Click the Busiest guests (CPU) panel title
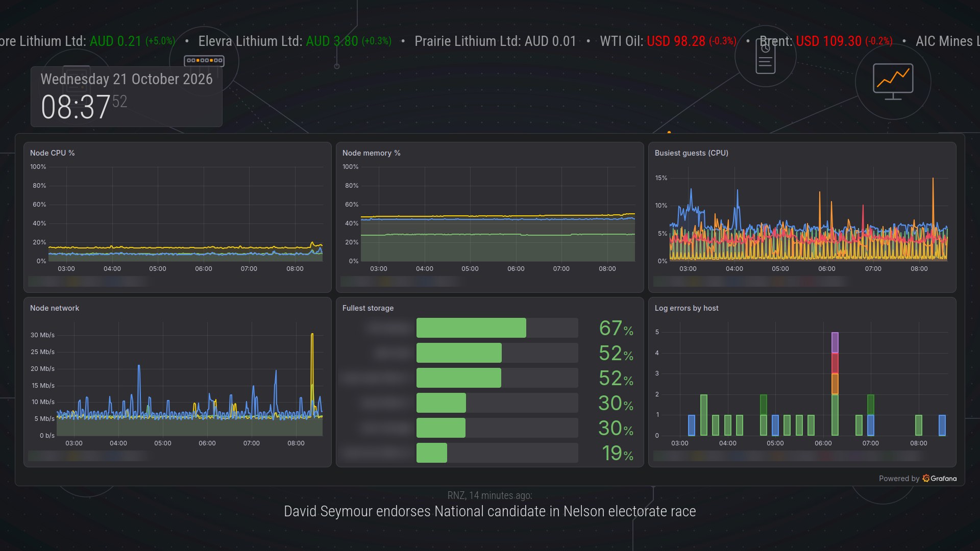The width and height of the screenshot is (980, 551). (x=691, y=153)
